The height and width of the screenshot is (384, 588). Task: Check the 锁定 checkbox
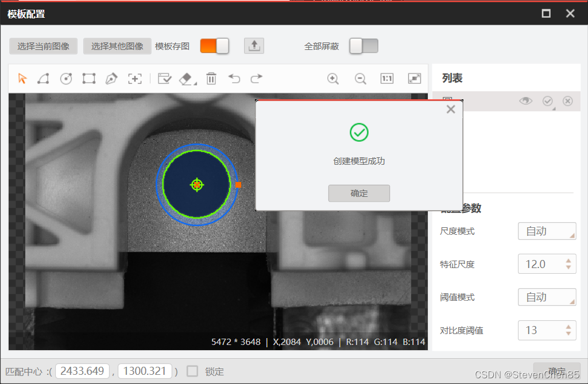193,371
